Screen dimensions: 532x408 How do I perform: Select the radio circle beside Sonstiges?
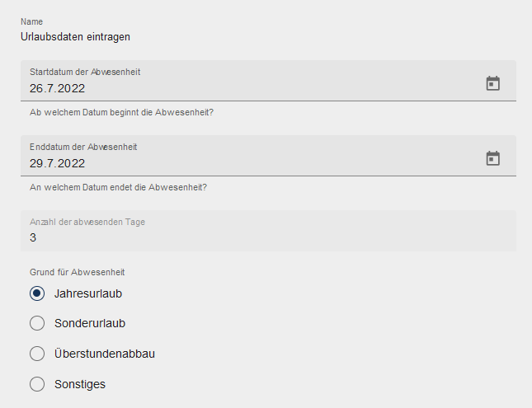tap(36, 384)
